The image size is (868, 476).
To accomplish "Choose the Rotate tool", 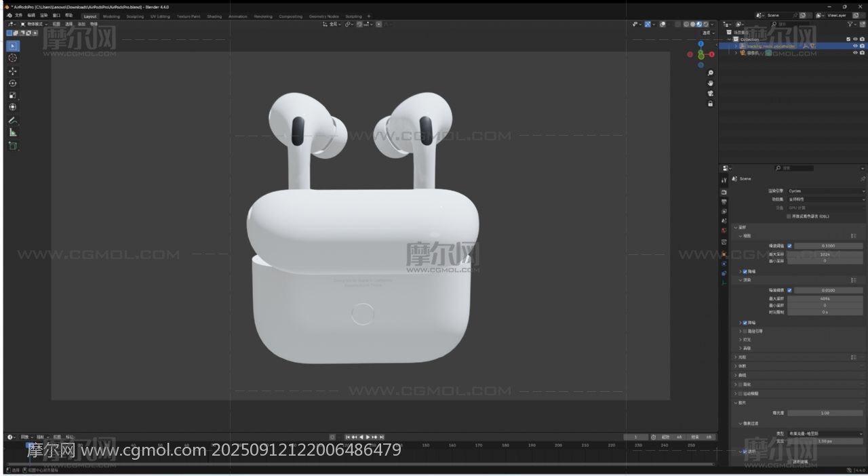I will coord(13,83).
